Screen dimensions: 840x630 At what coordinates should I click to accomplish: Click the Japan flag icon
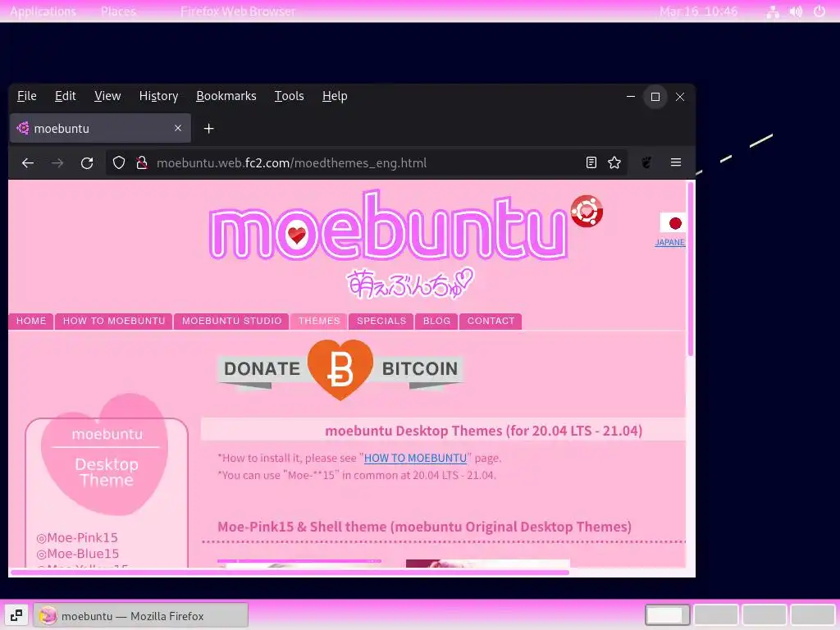click(x=673, y=223)
